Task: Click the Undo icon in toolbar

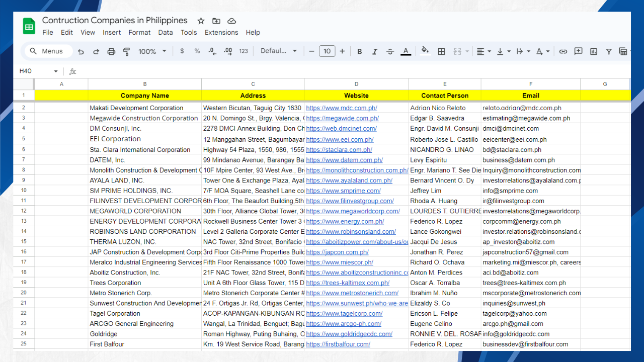Action: coord(81,51)
